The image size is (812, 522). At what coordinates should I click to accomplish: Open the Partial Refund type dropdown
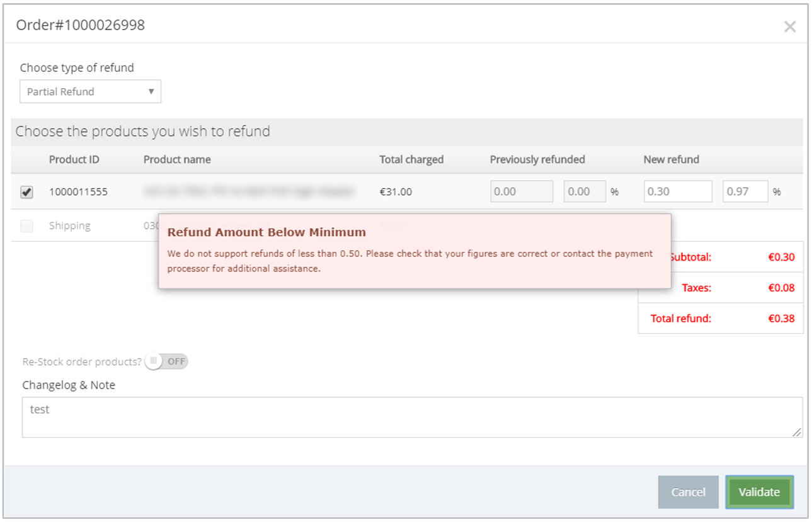90,91
